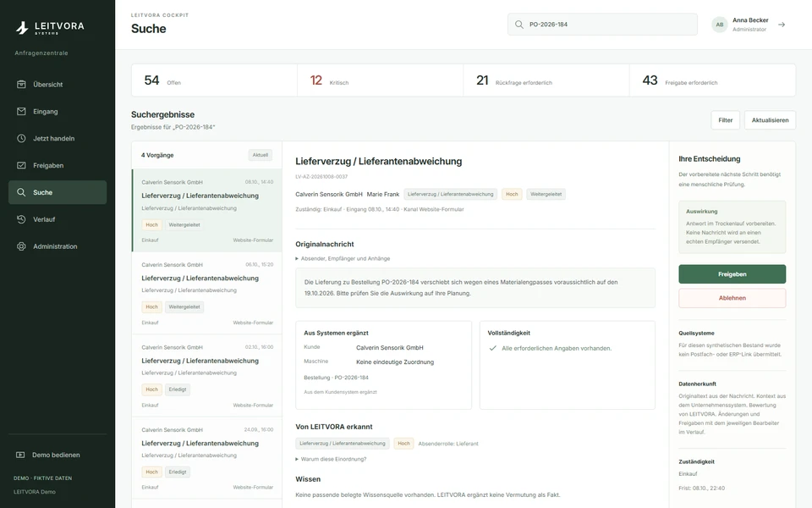
Task: Click the Freigeben button
Action: (x=732, y=274)
